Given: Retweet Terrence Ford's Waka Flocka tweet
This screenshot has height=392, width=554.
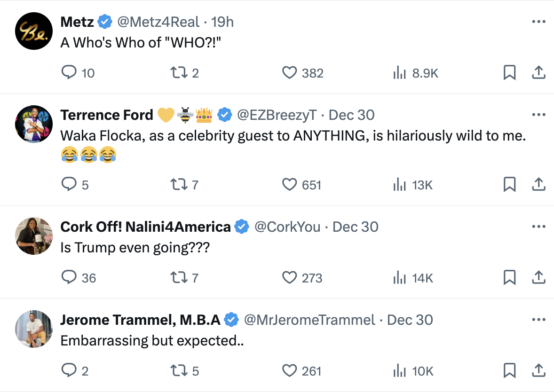Looking at the screenshot, I should pos(184,184).
